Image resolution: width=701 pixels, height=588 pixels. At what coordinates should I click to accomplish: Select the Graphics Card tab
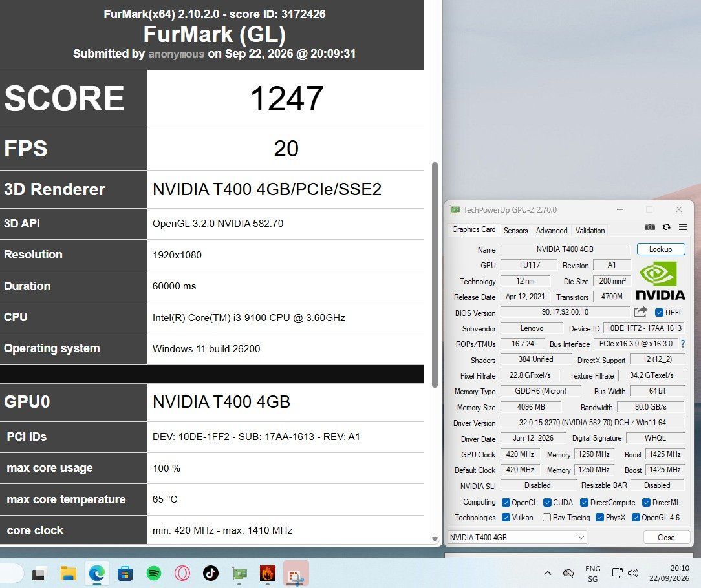[474, 229]
